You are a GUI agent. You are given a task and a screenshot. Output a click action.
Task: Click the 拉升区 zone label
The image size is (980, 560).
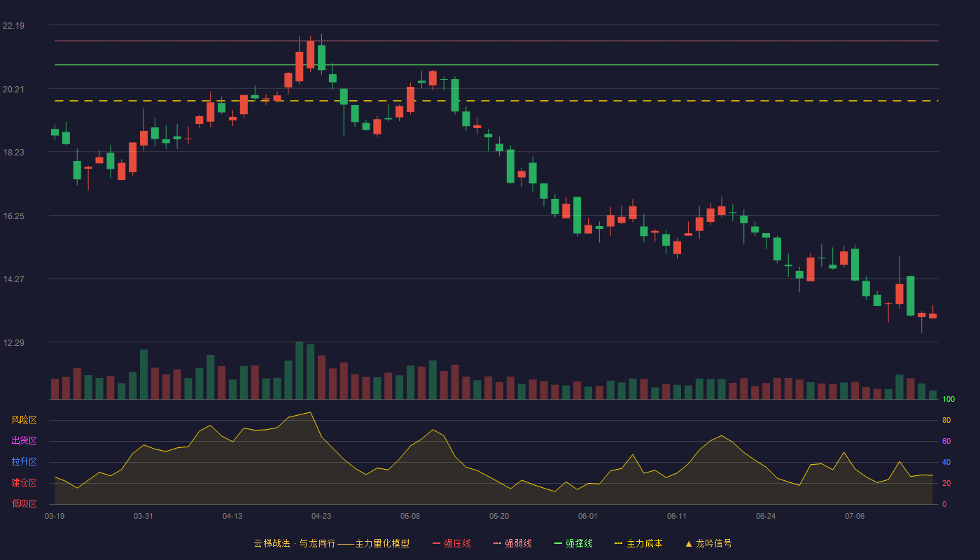click(x=24, y=462)
